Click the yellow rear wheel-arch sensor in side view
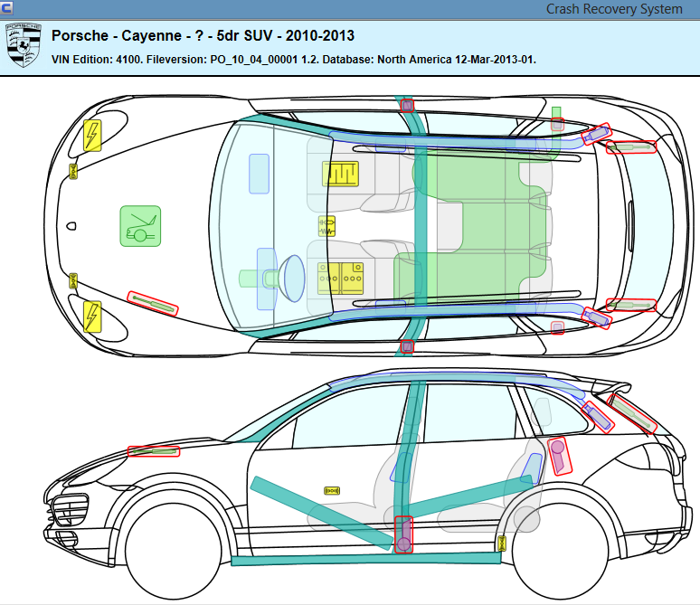Image resolution: width=700 pixels, height=605 pixels. tap(502, 544)
